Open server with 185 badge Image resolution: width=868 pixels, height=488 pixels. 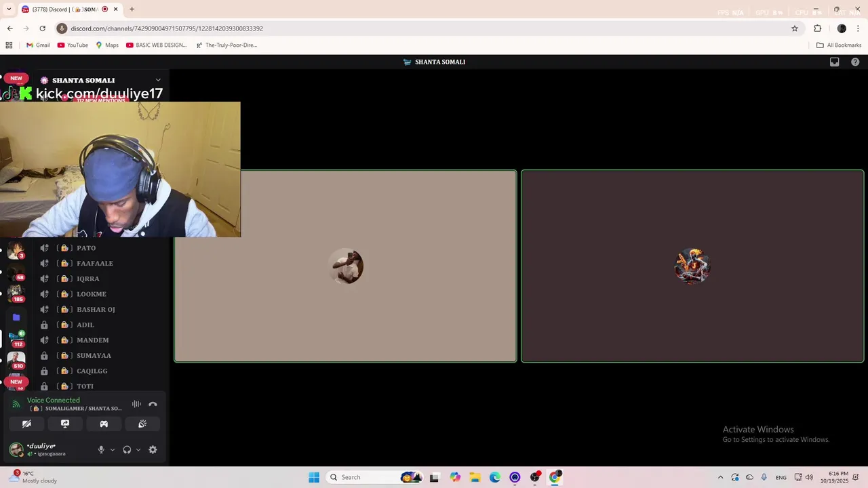coord(16,294)
